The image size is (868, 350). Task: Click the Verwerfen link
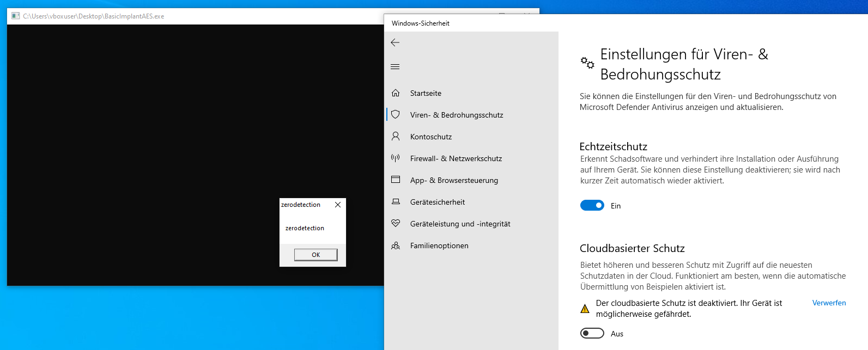tap(829, 303)
